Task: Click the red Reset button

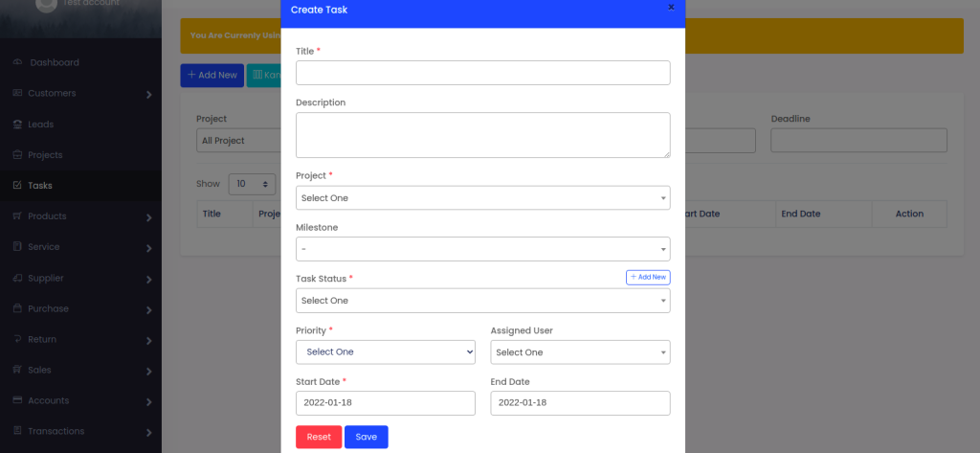Action: [x=319, y=437]
